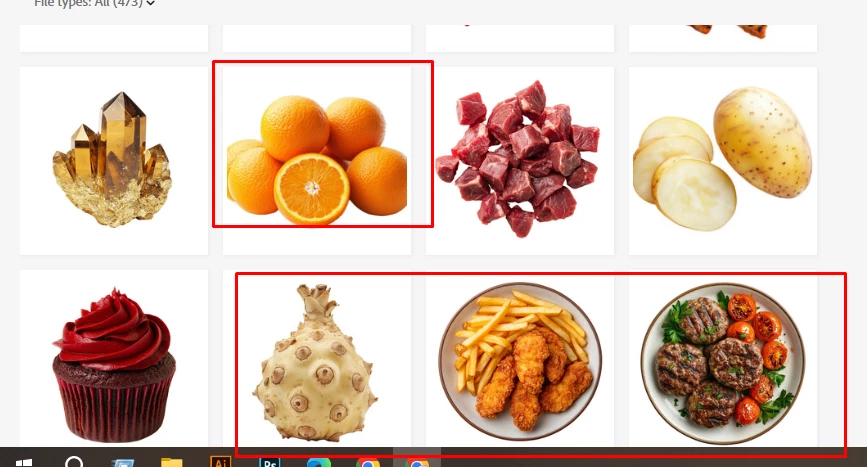
Task: Select the grilled patties with tomatoes image
Action: [x=723, y=358]
